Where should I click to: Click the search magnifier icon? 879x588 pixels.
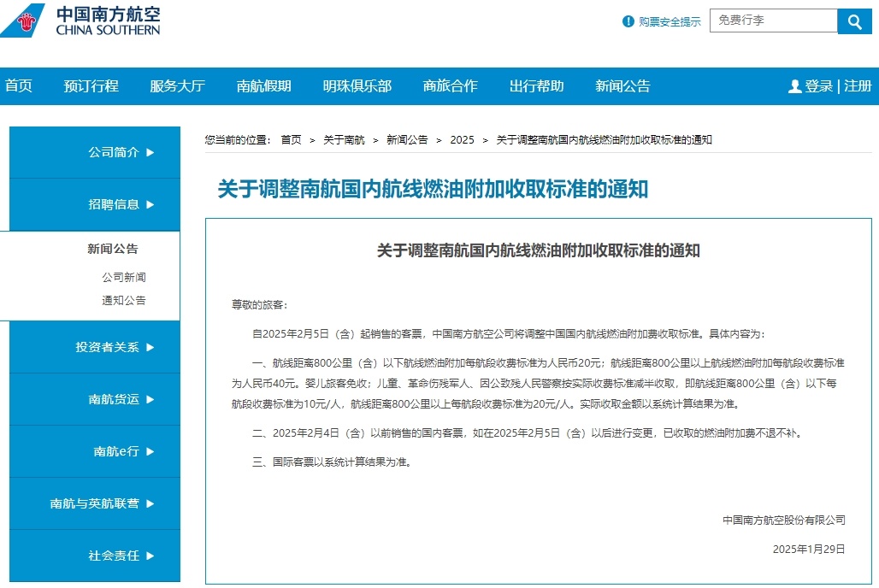853,21
